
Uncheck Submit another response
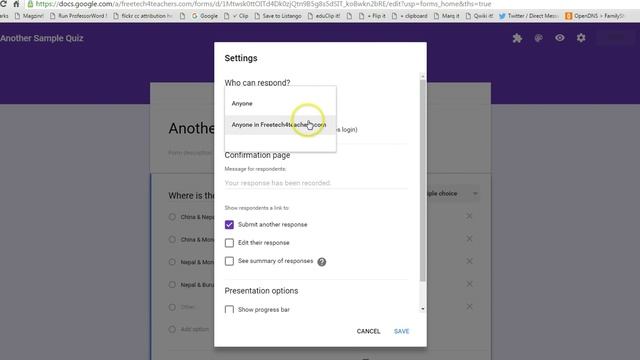[x=229, y=224]
